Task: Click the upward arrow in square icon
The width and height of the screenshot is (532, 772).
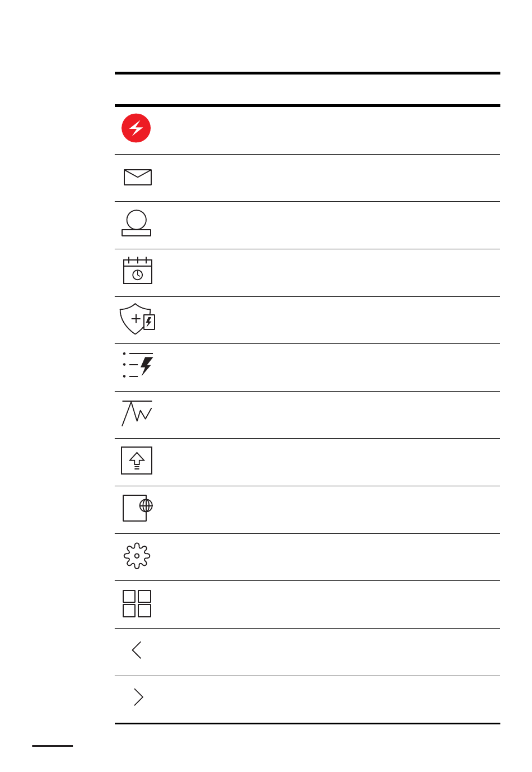Action: tap(137, 461)
